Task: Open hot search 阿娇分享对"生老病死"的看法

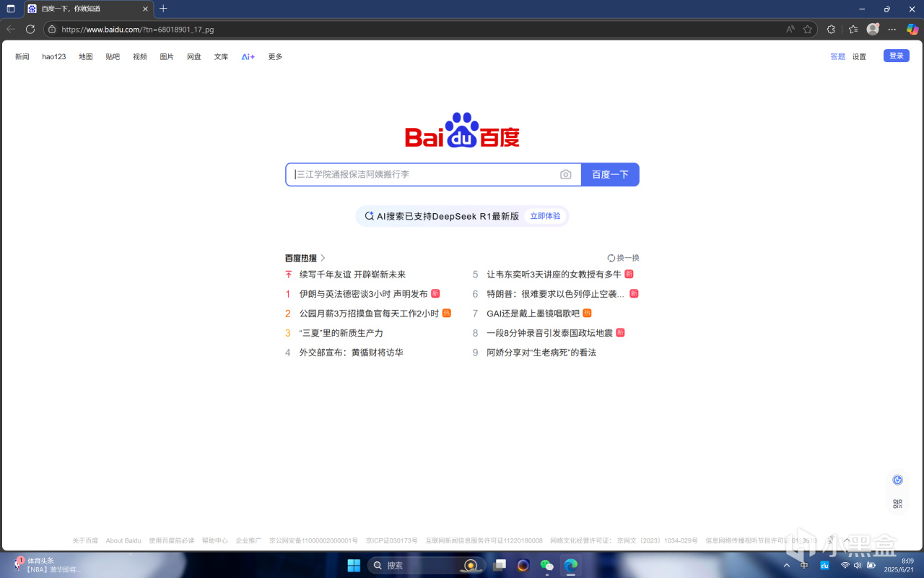Action: [541, 353]
